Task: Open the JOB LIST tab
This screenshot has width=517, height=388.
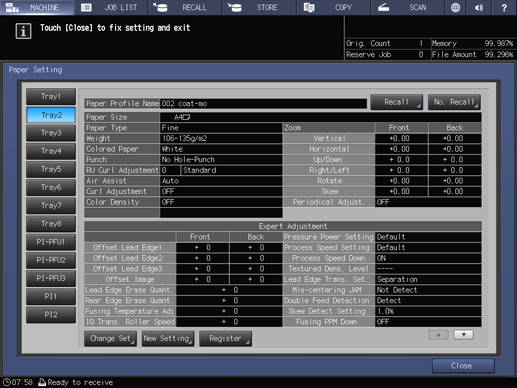Action: (111, 7)
